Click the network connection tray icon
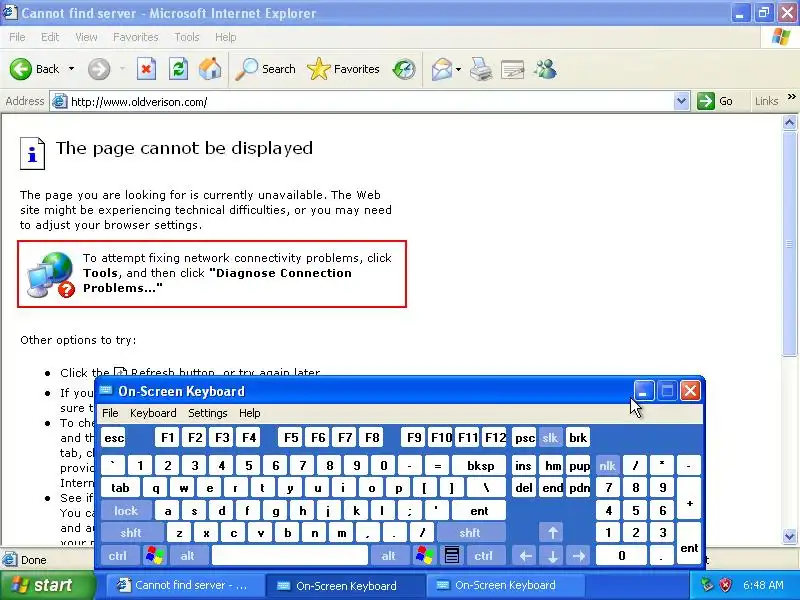 [707, 585]
